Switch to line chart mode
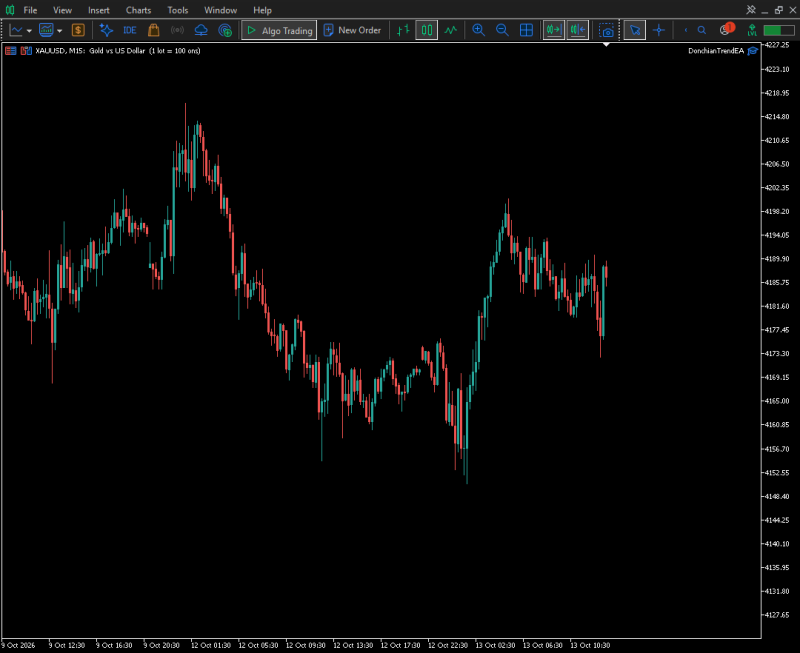The width and height of the screenshot is (800, 653). pyautogui.click(x=451, y=30)
